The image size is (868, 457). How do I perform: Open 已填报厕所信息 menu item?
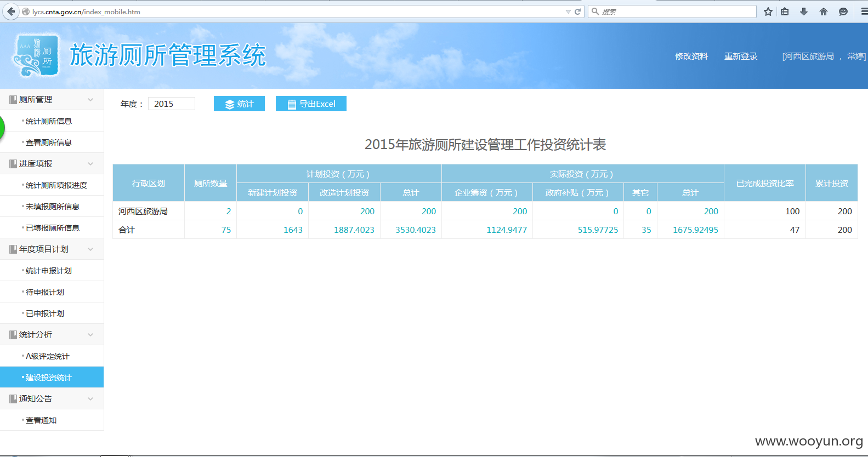52,228
